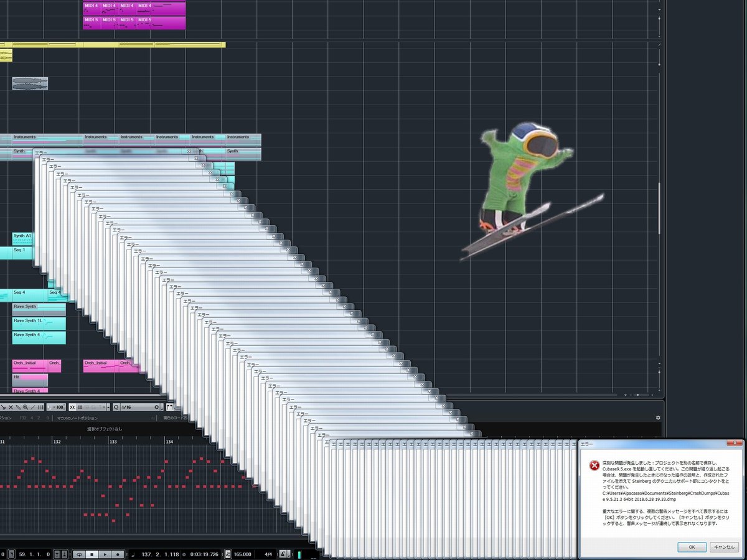This screenshot has width=747, height=560.
Task: Click the time display 0:03:19.726
Action: pos(204,554)
